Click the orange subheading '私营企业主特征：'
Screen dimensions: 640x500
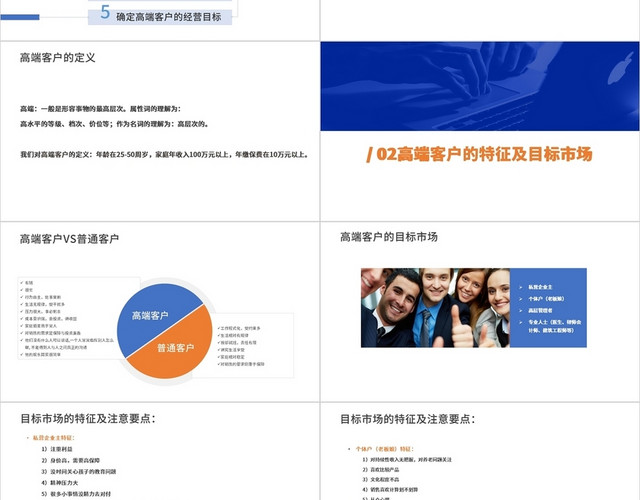click(53, 438)
